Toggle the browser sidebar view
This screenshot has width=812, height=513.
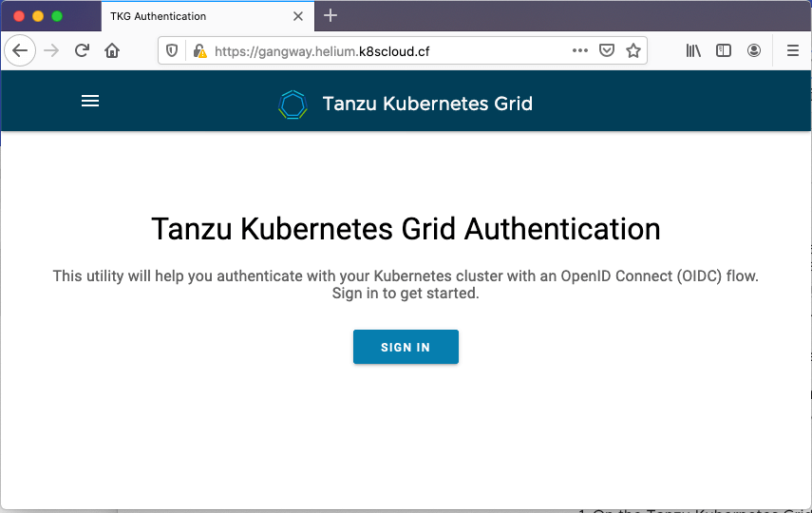[x=724, y=50]
